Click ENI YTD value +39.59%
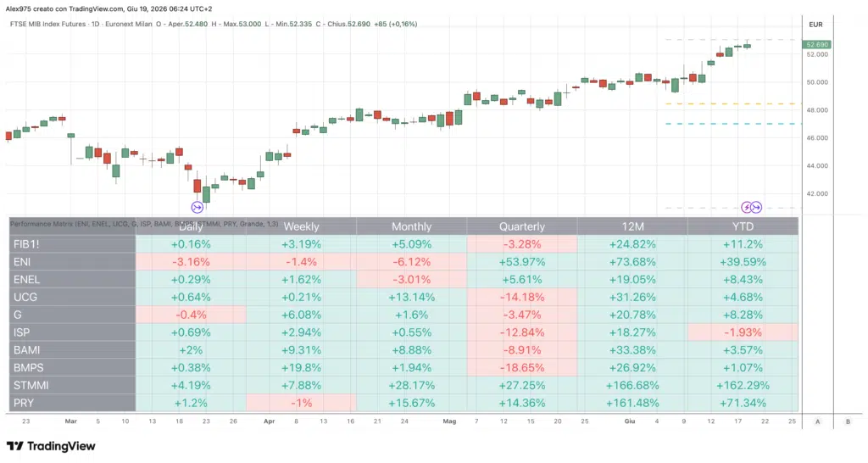Image resolution: width=868 pixels, height=463 pixels. point(743,262)
